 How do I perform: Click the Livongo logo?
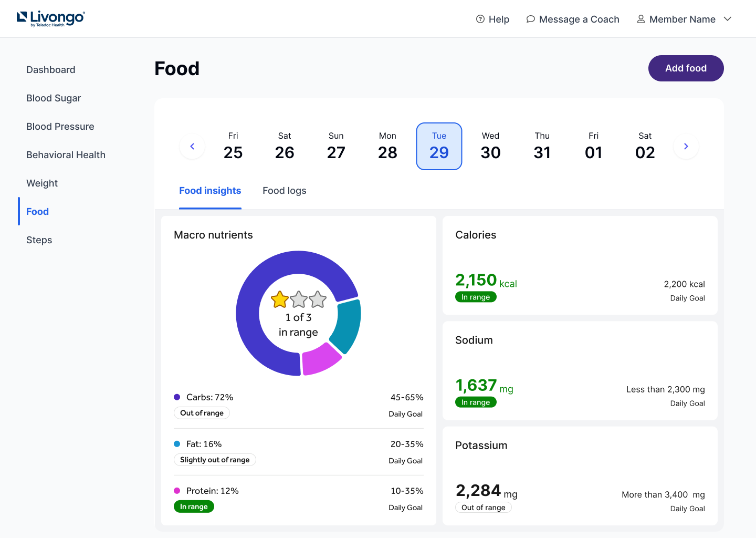pos(50,18)
